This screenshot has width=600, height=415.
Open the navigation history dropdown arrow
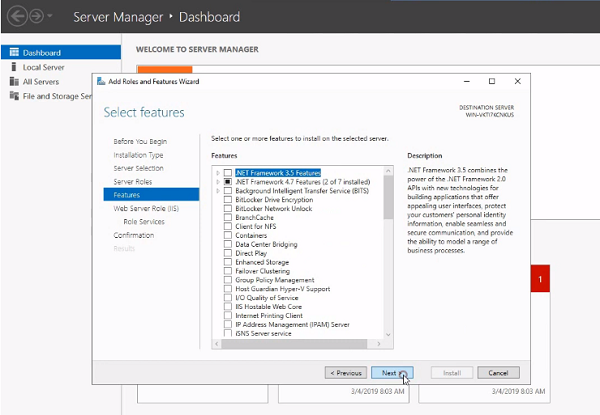[x=50, y=16]
